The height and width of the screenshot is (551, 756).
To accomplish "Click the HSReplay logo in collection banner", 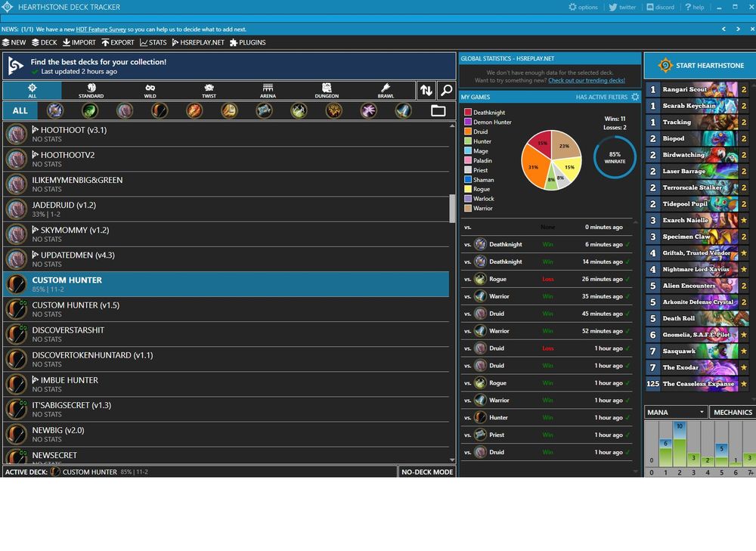I will pos(15,66).
